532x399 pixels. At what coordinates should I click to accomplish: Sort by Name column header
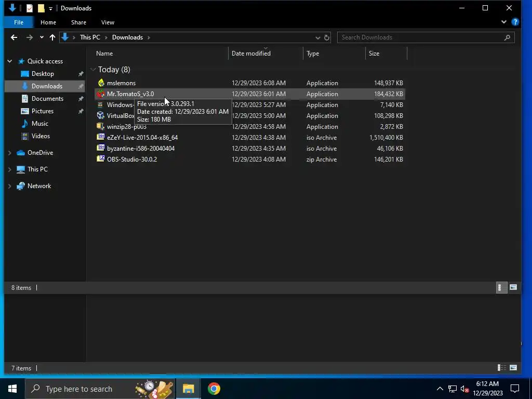tap(104, 54)
